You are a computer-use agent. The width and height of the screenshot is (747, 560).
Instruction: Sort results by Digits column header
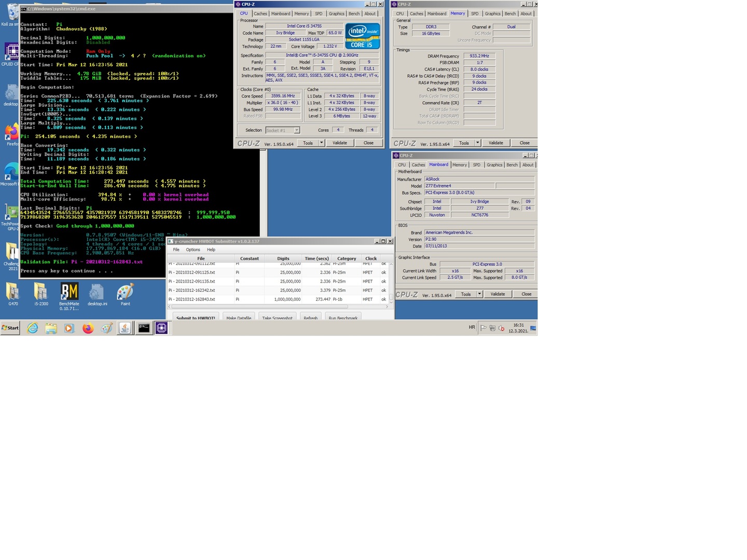click(x=283, y=258)
